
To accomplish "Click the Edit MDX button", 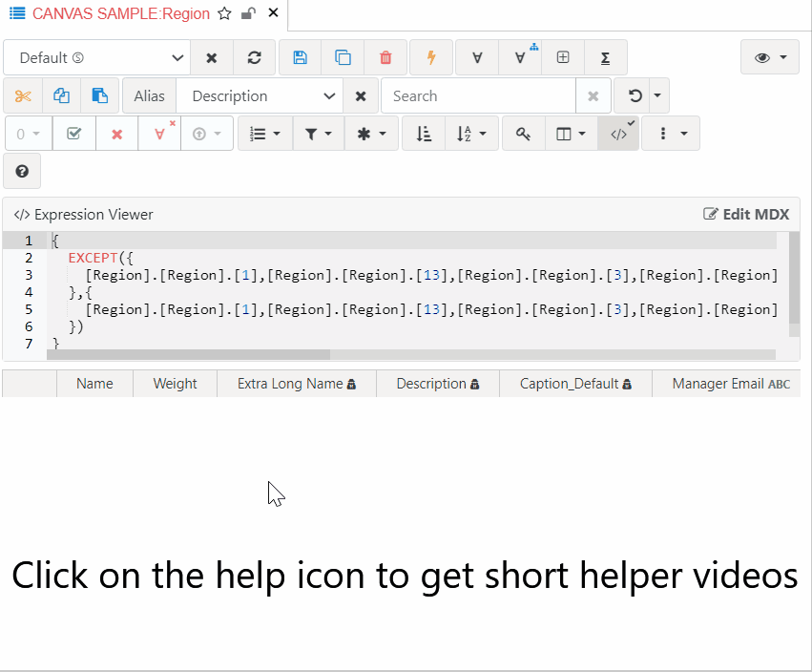I will [x=746, y=214].
